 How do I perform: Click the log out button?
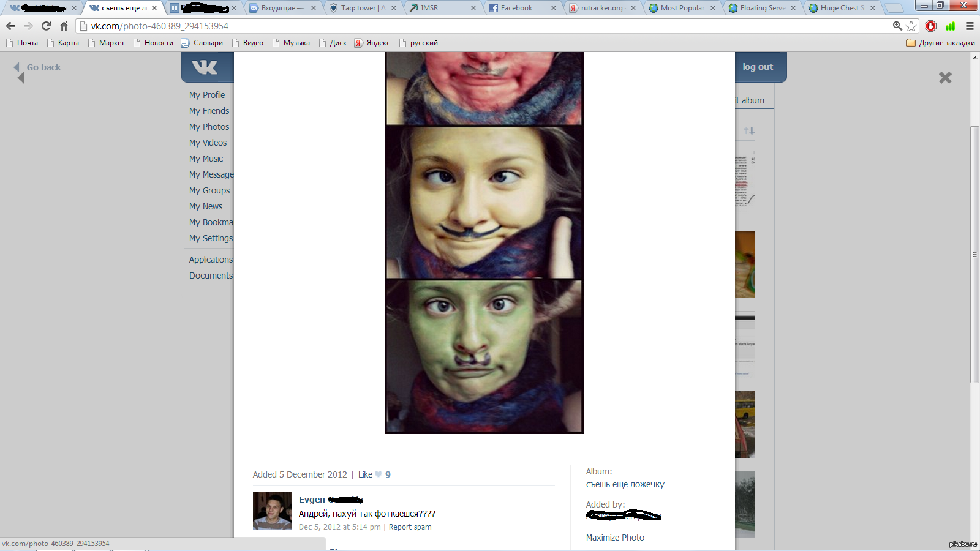pyautogui.click(x=758, y=67)
